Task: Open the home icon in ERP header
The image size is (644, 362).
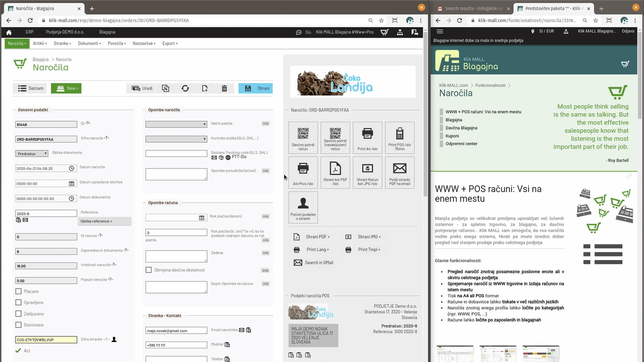Action: click(9, 32)
